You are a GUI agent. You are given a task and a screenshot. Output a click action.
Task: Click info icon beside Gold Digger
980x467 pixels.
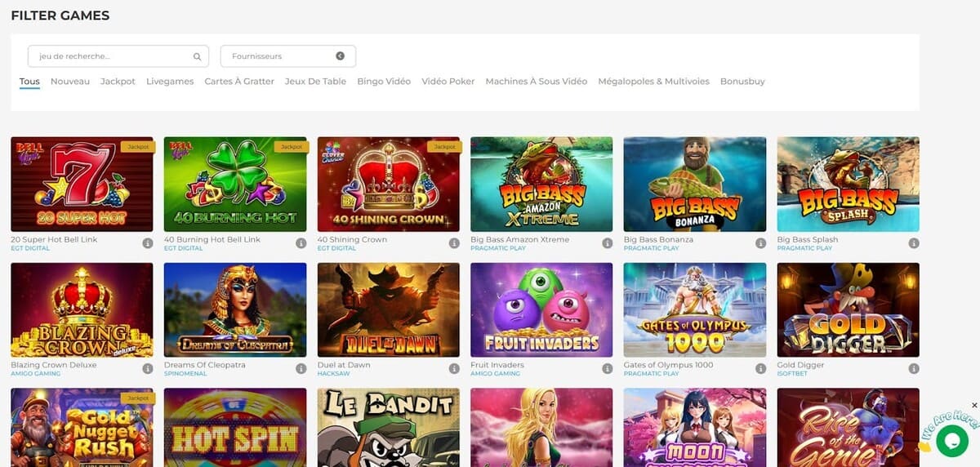point(914,369)
